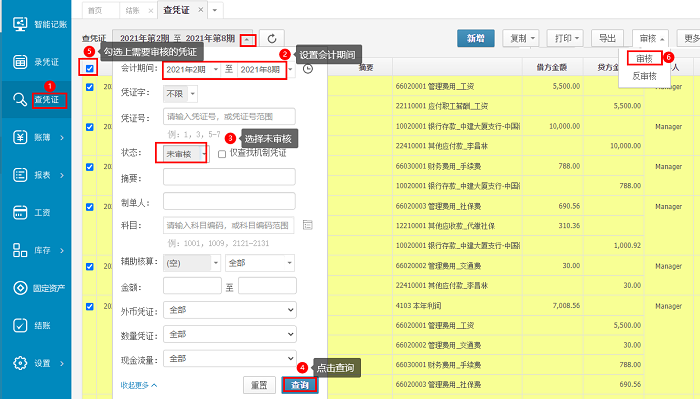700x399 pixels.
Task: Click the 结账 checkmark icon
Action: click(x=20, y=325)
